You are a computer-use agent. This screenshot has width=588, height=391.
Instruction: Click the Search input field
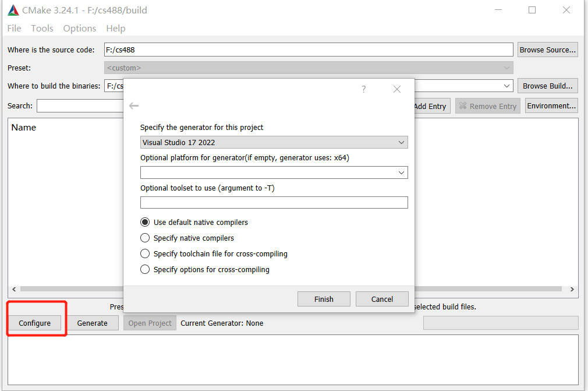point(80,106)
